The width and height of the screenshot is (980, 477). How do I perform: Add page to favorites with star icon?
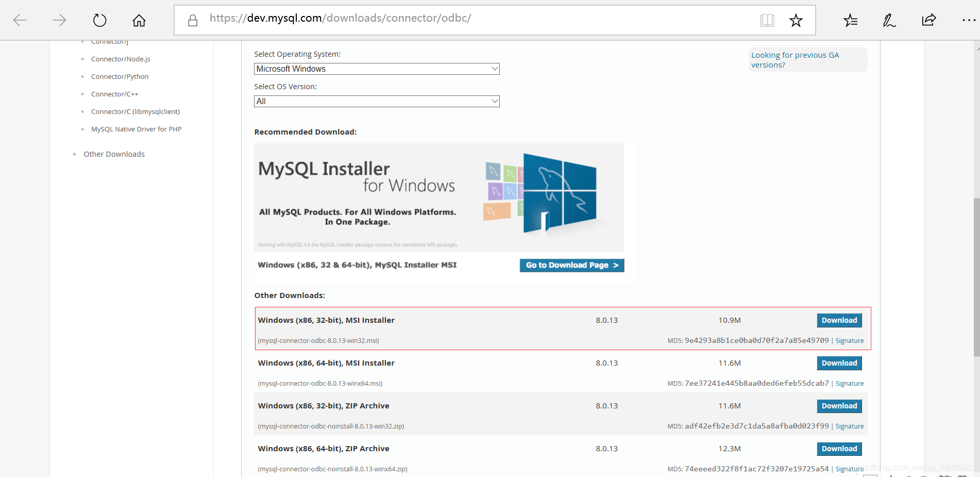click(x=796, y=20)
